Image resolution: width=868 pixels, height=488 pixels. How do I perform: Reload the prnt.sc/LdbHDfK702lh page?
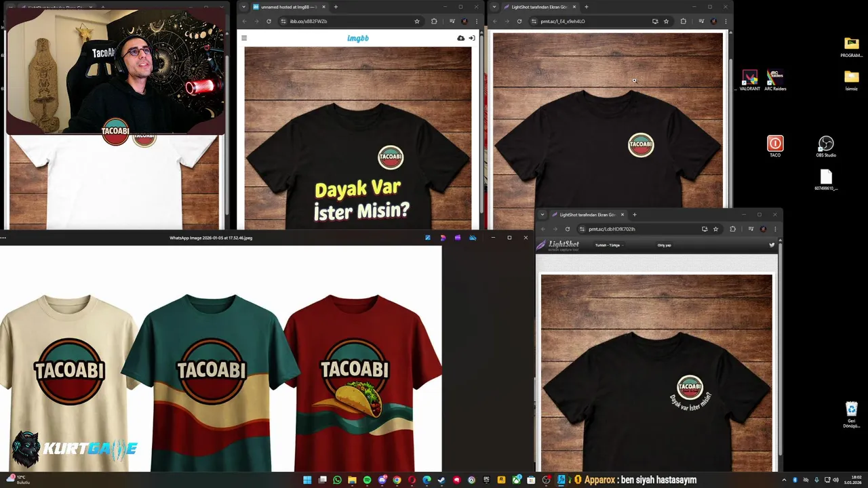(568, 229)
